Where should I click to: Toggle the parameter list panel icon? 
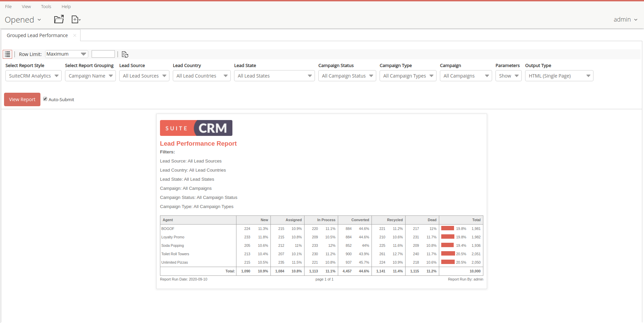click(x=7, y=54)
